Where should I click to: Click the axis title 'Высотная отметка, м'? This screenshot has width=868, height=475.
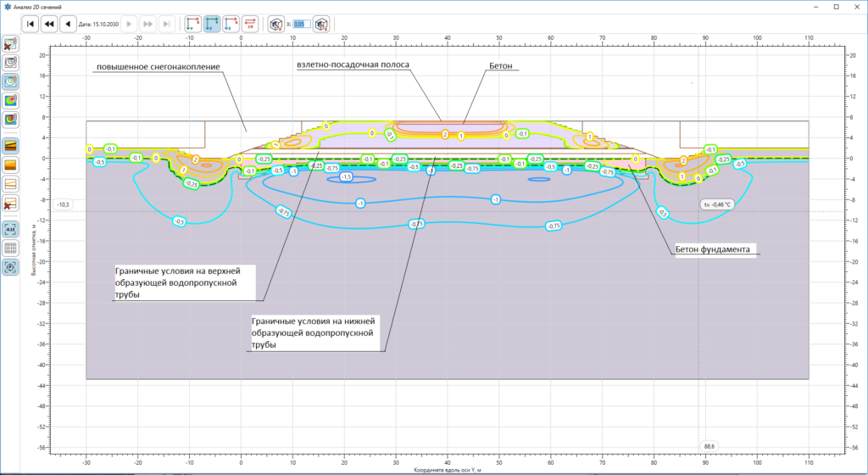(33, 250)
